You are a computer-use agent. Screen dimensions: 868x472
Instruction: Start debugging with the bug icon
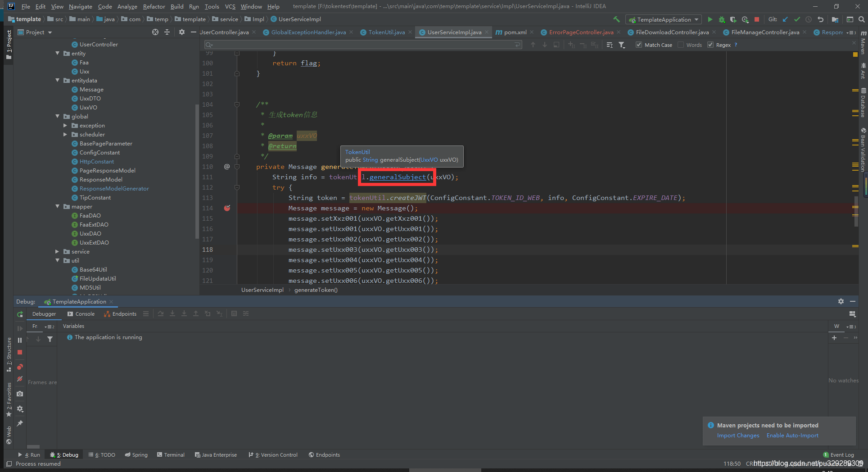tap(722, 19)
